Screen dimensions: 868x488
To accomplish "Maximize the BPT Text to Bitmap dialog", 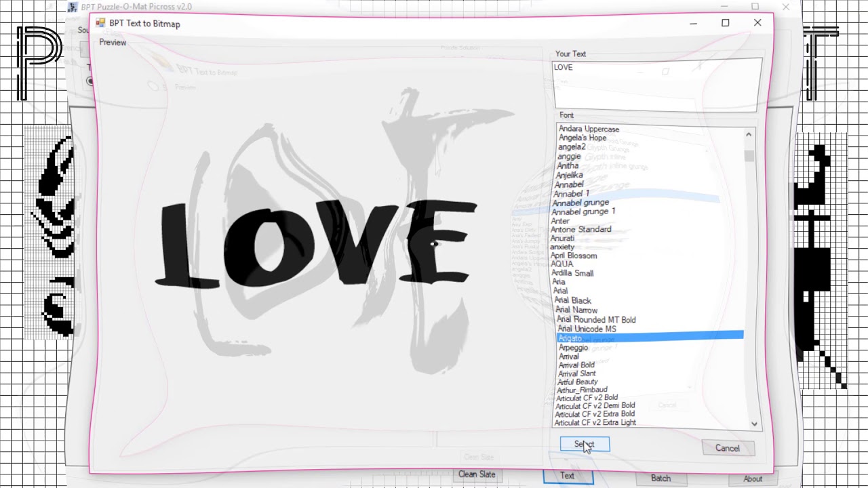I will coord(726,23).
